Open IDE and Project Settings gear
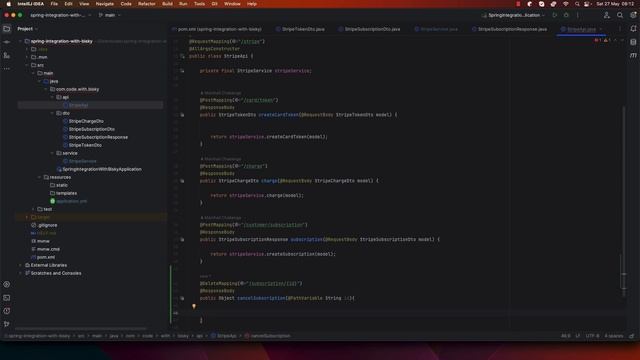The height and width of the screenshot is (360, 640). [633, 15]
